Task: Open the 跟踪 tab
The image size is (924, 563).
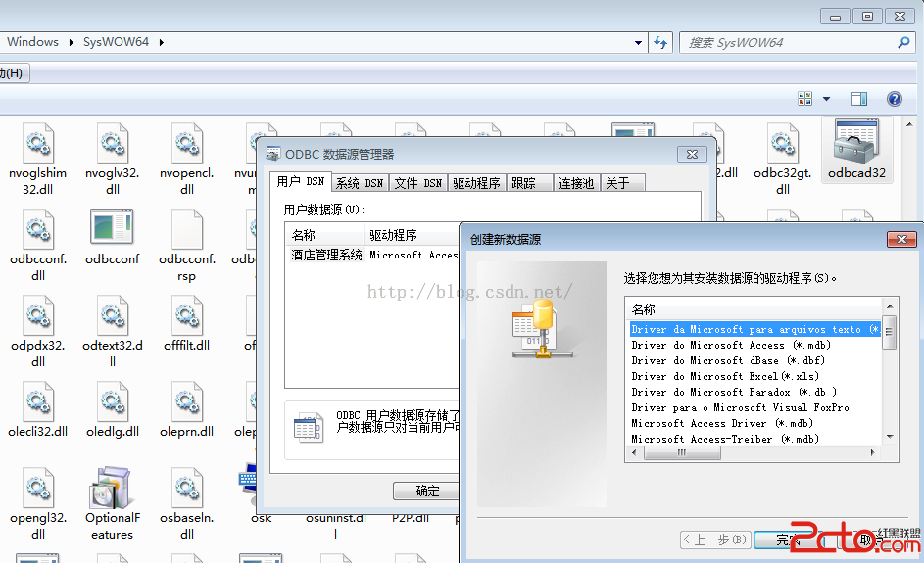Action: pos(530,183)
